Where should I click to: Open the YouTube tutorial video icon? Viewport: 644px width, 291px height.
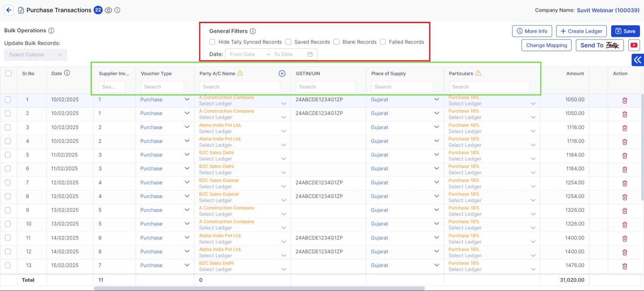point(634,45)
